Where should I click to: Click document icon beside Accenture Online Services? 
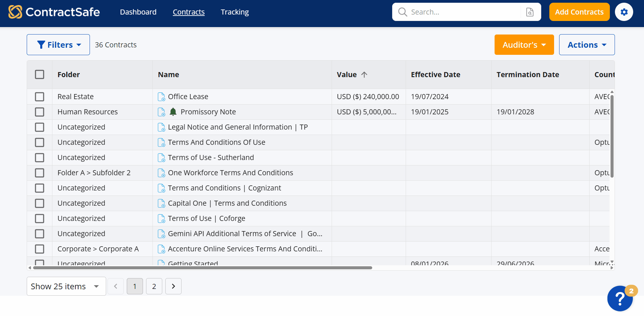tap(162, 249)
